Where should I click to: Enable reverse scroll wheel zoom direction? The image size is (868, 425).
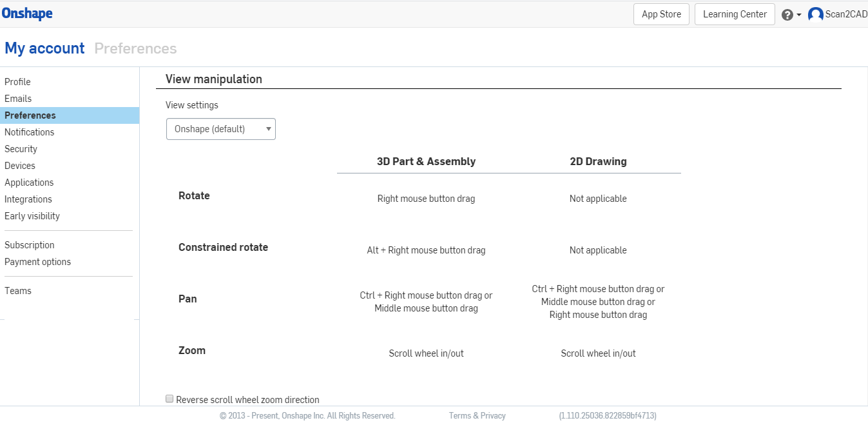coord(169,399)
